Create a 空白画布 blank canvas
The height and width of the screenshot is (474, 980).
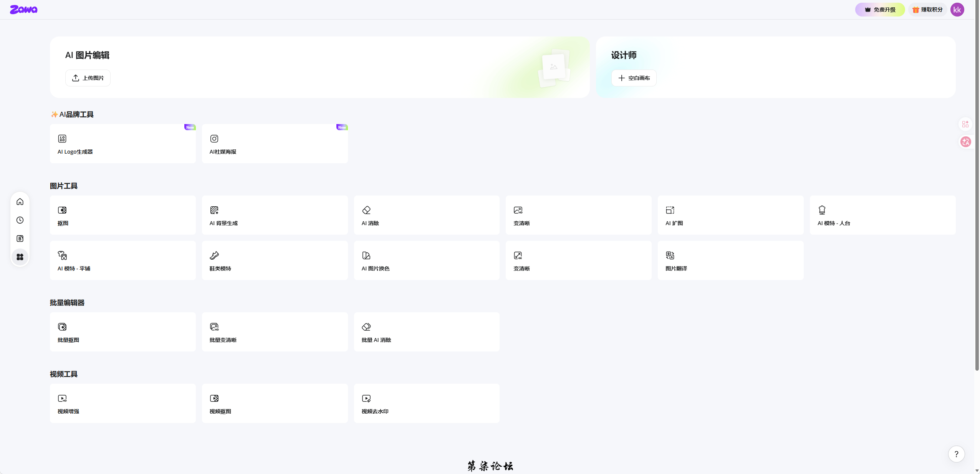click(634, 78)
